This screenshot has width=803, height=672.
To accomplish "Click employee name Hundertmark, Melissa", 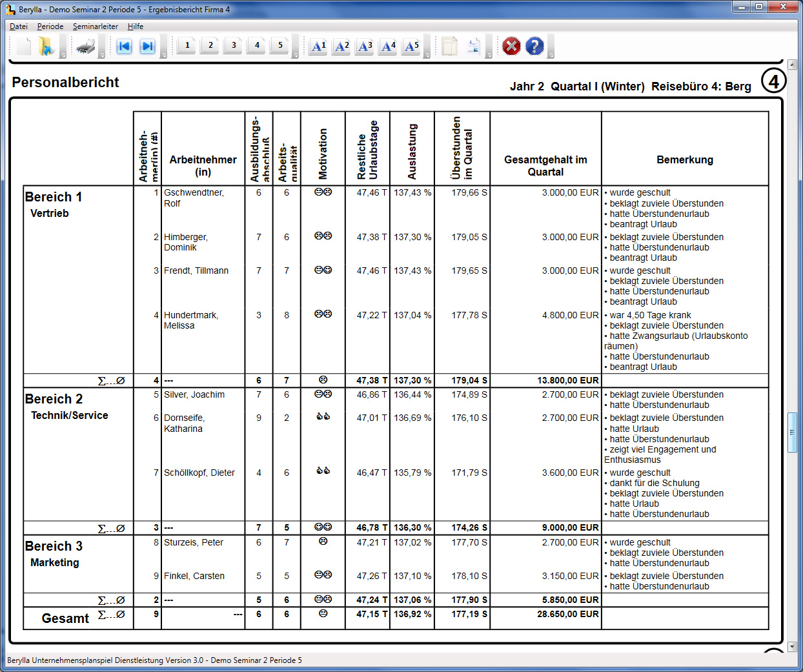I will click(x=191, y=320).
